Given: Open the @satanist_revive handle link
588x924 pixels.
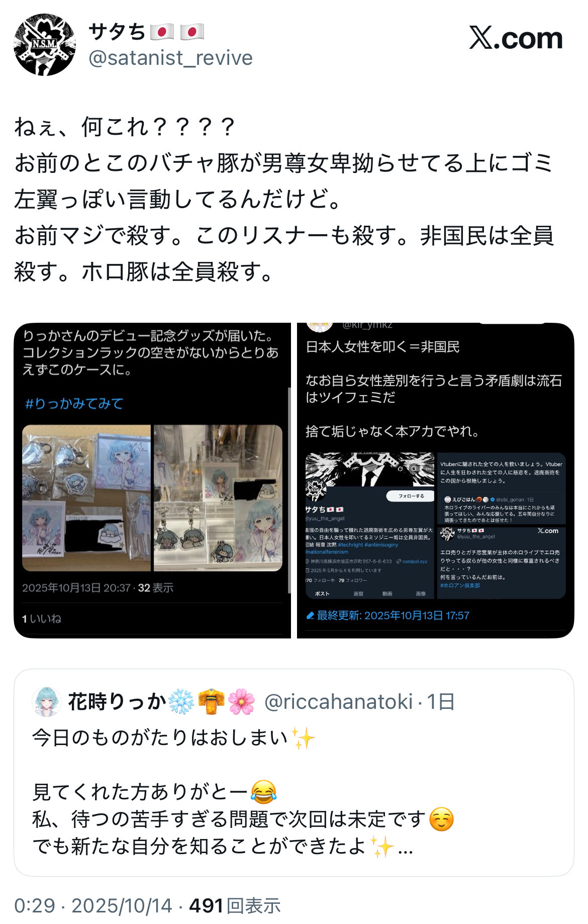Looking at the screenshot, I should coord(170,58).
